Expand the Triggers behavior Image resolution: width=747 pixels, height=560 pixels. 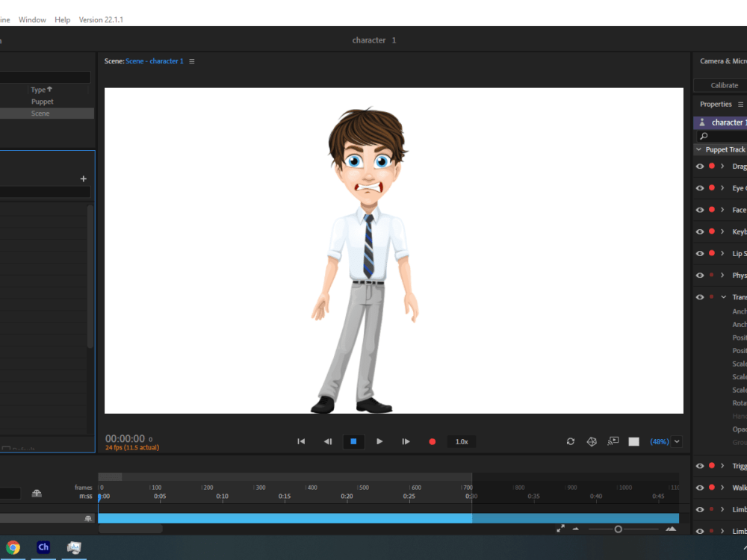722,466
